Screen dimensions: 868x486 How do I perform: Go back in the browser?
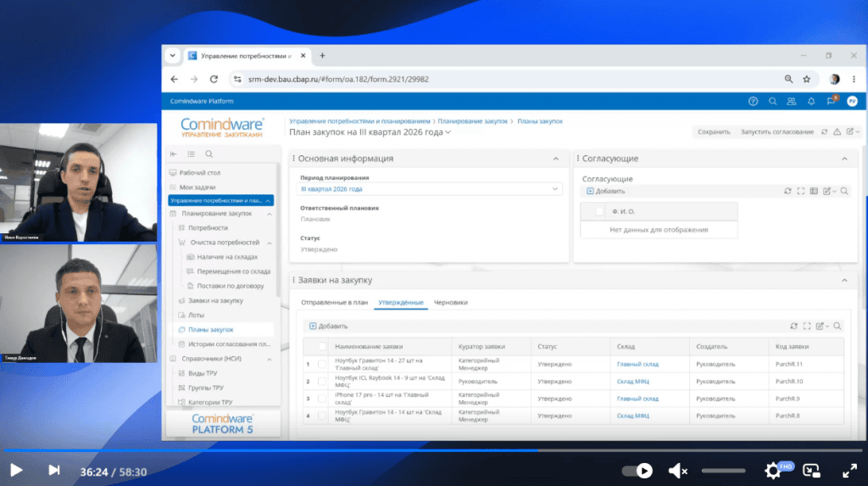pyautogui.click(x=175, y=79)
